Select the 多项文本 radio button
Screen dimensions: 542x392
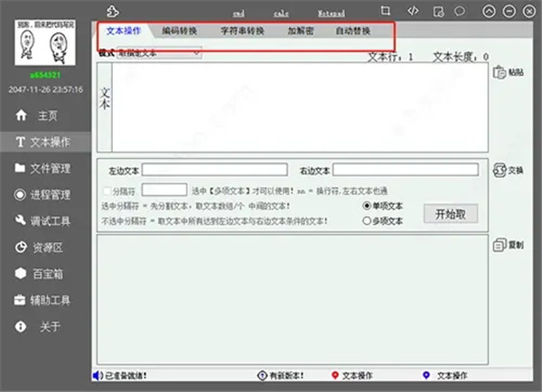click(x=366, y=219)
